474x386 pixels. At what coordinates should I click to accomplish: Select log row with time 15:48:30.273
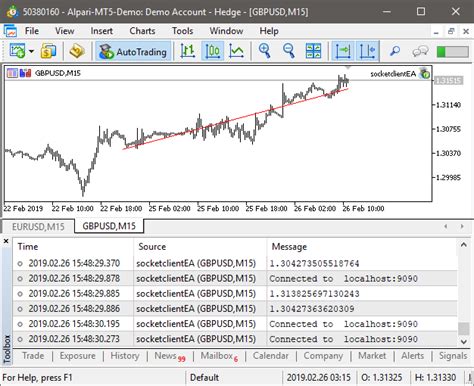pos(235,339)
